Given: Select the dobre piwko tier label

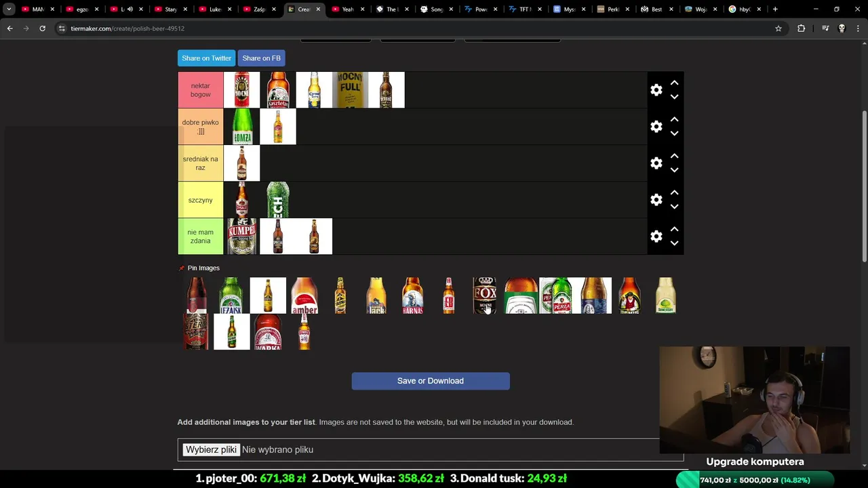Looking at the screenshot, I should click(x=200, y=127).
